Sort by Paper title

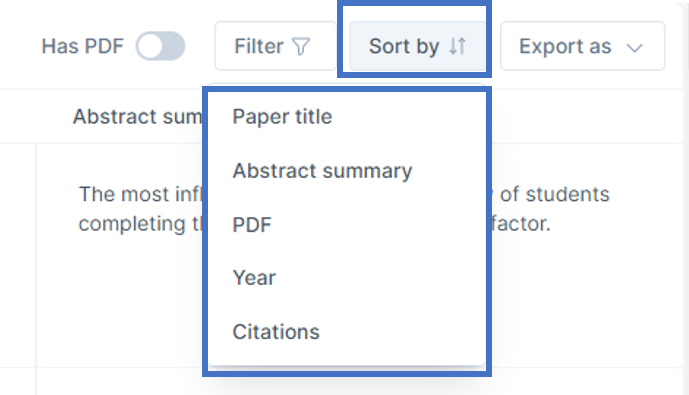pos(282,117)
